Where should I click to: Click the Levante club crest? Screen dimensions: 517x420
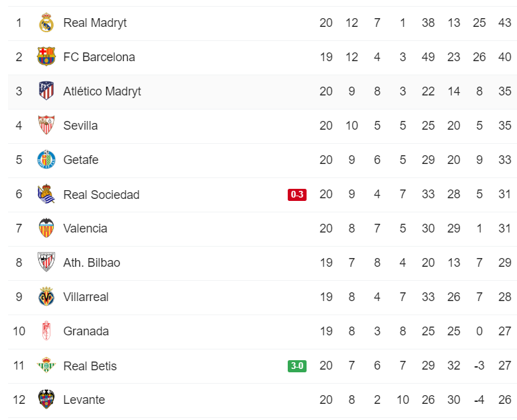(46, 400)
